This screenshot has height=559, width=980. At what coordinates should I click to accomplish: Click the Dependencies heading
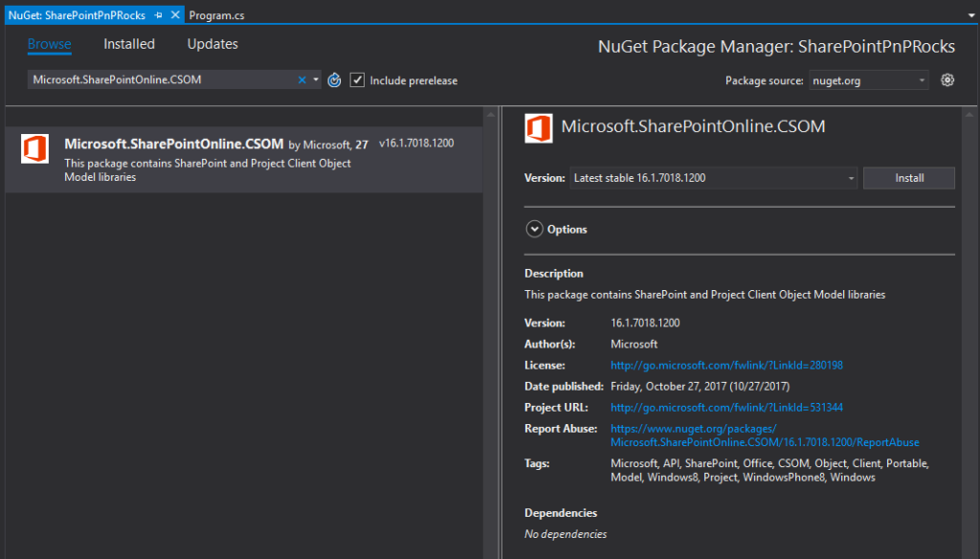tap(561, 513)
